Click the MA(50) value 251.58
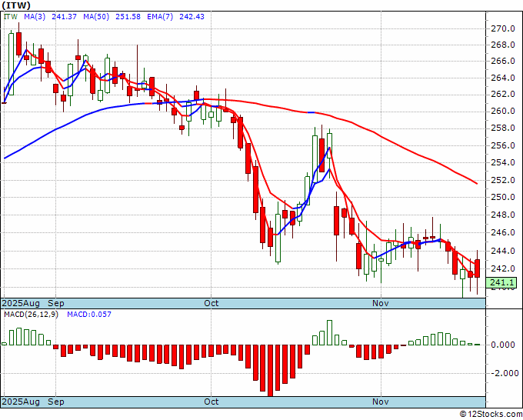 point(128,17)
